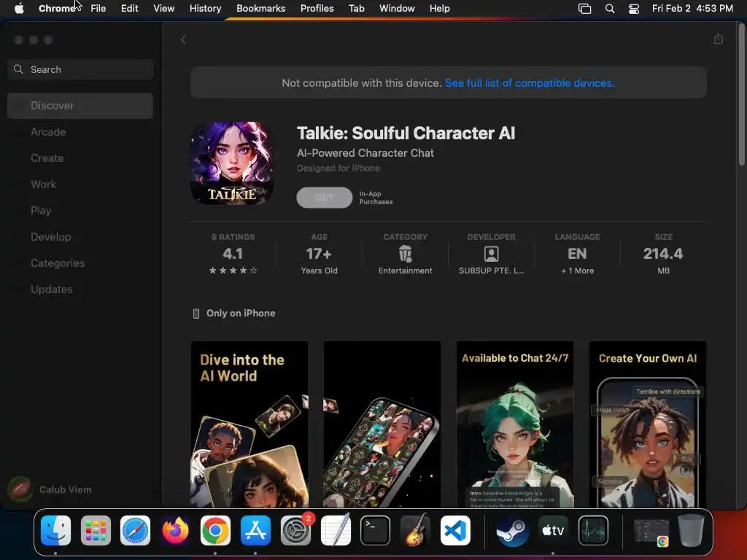Open the History menu
Screen dimensions: 747x560
pyautogui.click(x=205, y=9)
